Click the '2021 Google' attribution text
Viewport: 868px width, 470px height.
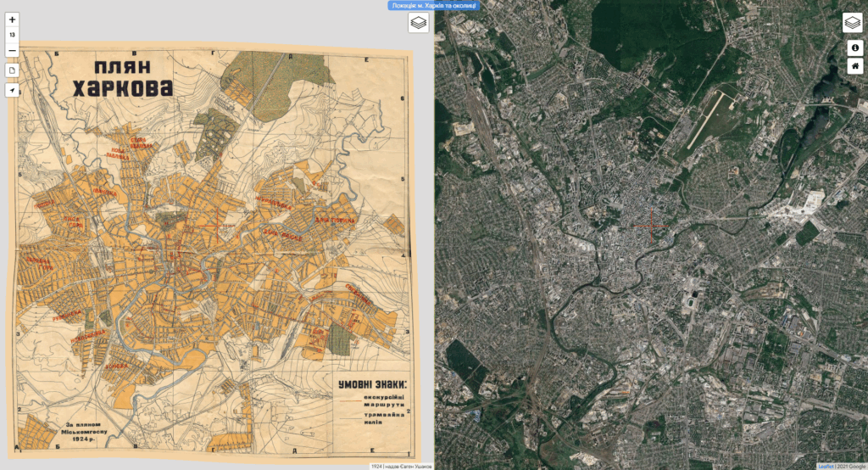click(x=852, y=467)
